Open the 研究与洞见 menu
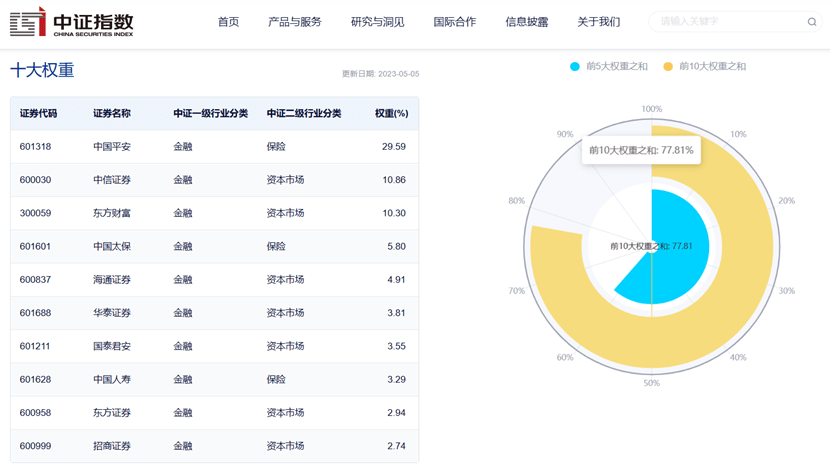 coord(377,22)
